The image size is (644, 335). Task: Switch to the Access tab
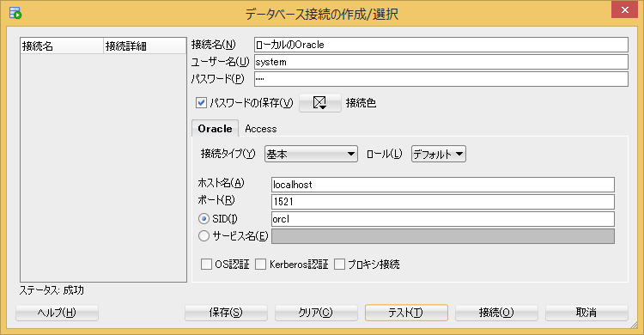pos(261,129)
